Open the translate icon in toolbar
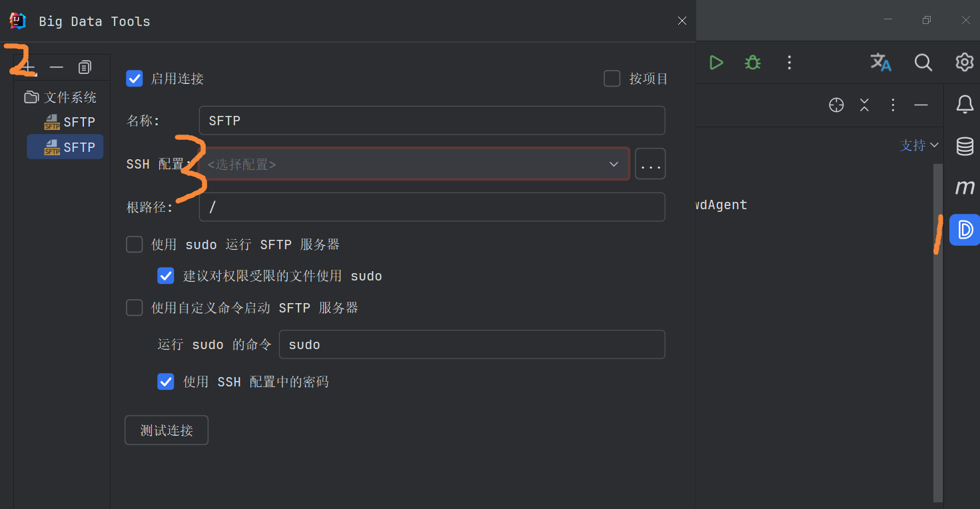 pos(881,63)
